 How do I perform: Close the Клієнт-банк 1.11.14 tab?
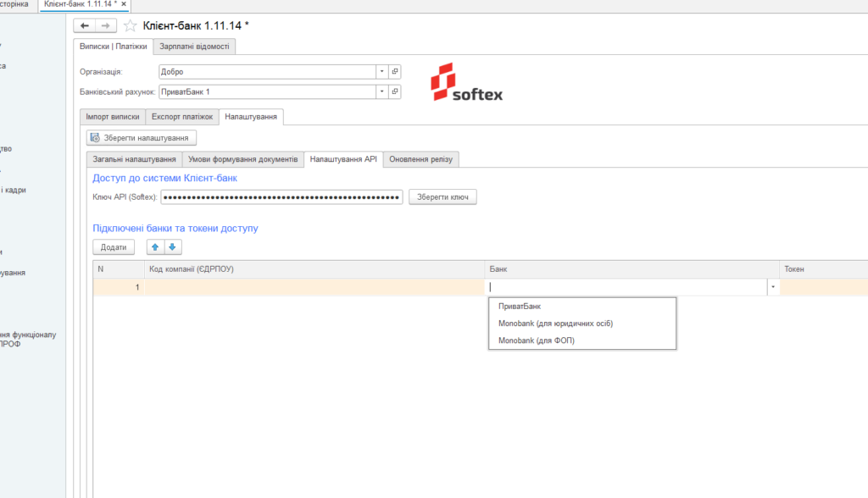tap(124, 4)
